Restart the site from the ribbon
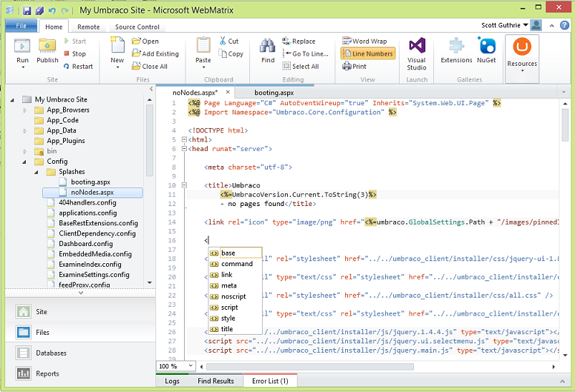 click(x=78, y=67)
